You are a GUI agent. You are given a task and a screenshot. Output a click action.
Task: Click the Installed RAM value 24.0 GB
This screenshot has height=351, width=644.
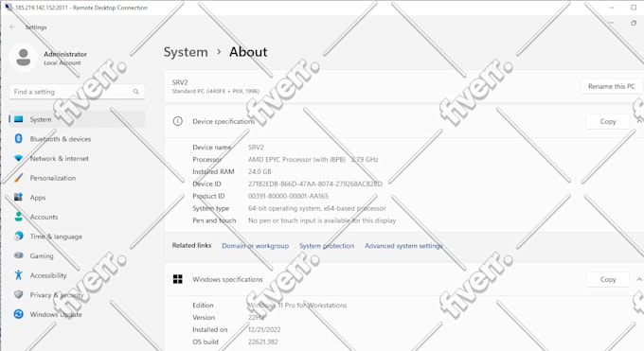tap(259, 171)
